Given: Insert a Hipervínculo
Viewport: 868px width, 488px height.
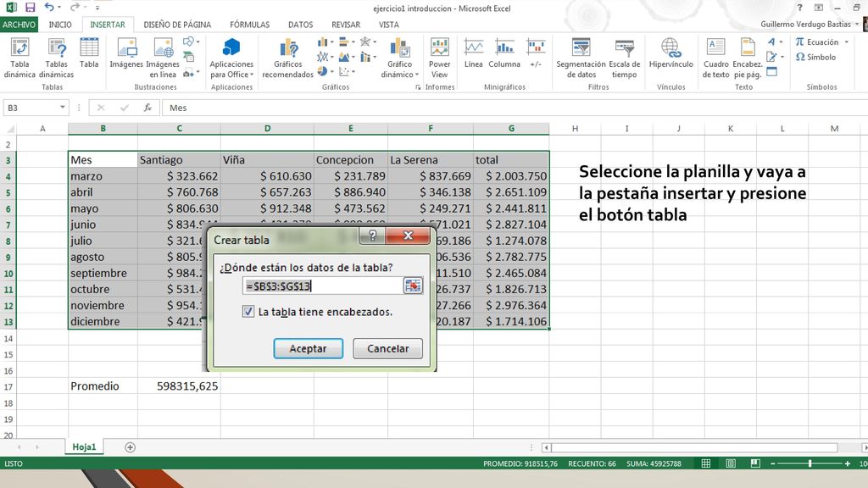Looking at the screenshot, I should [x=671, y=53].
